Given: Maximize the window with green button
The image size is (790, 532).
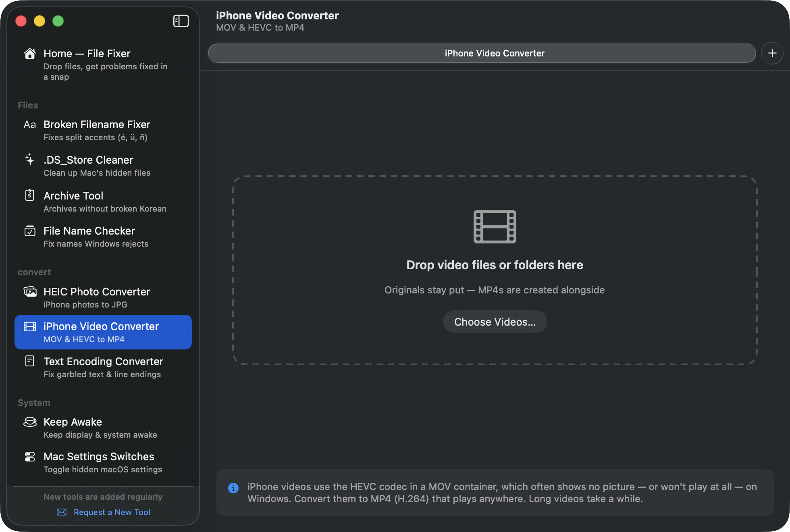Looking at the screenshot, I should click(x=58, y=21).
